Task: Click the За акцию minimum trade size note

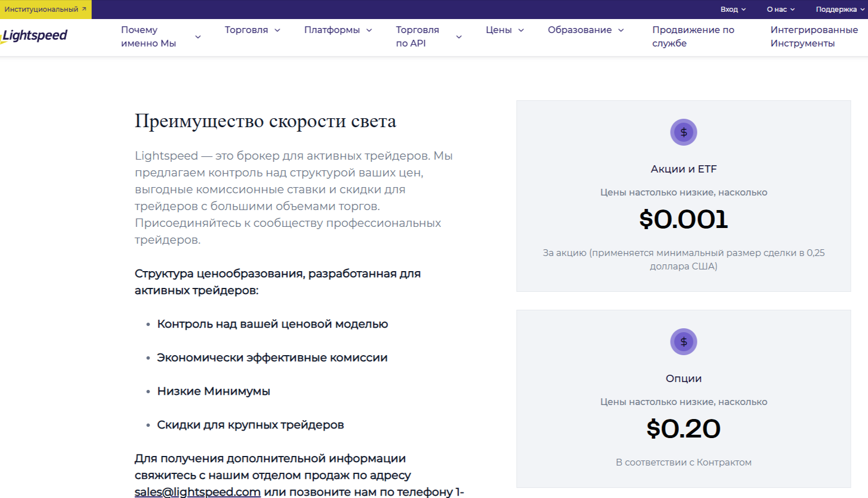Action: click(683, 259)
